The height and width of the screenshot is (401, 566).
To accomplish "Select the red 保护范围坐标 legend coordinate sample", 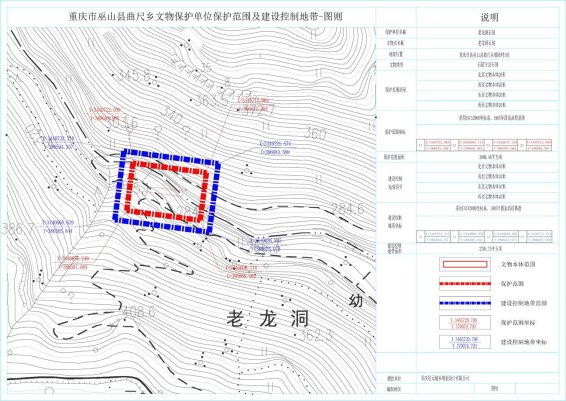I will point(465,323).
